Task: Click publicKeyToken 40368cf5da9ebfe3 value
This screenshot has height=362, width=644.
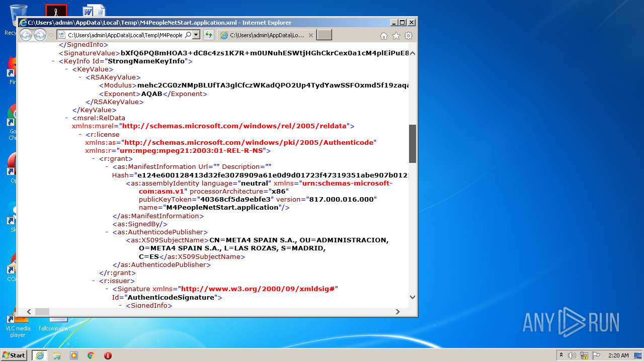Action: pyautogui.click(x=235, y=199)
